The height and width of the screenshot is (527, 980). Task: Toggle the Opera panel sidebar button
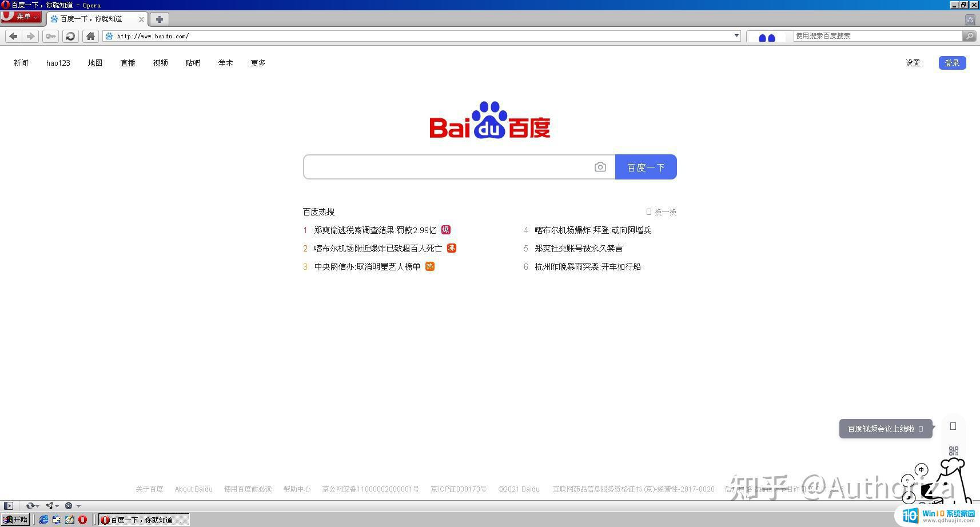(9, 506)
